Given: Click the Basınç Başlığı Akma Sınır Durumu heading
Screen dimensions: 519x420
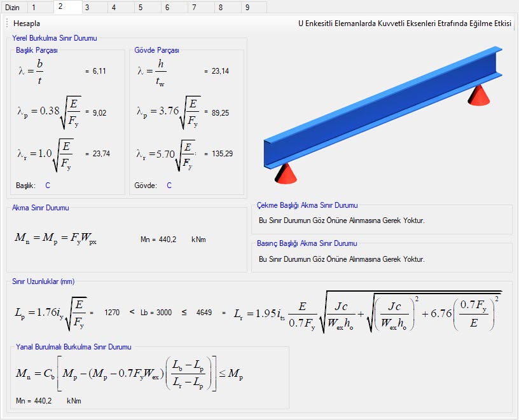Looking at the screenshot, I should pos(307,243).
